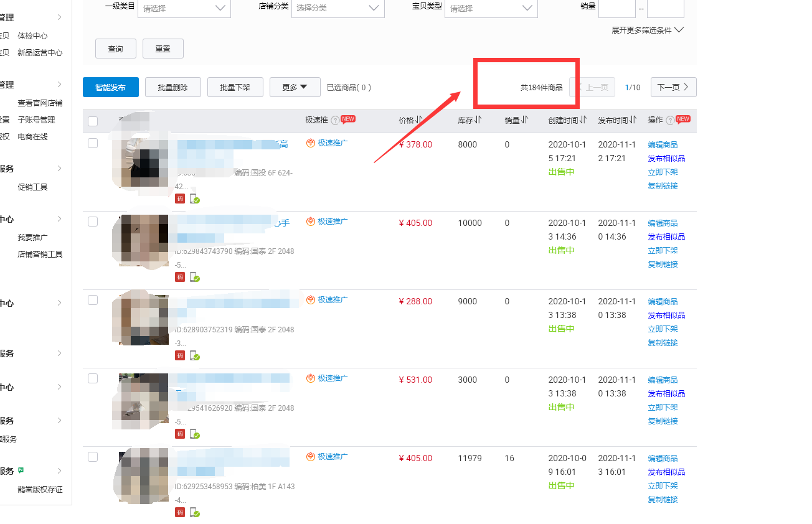Check the box for ¥378.00 product
Viewport: 812px width, 524px height.
(93, 143)
